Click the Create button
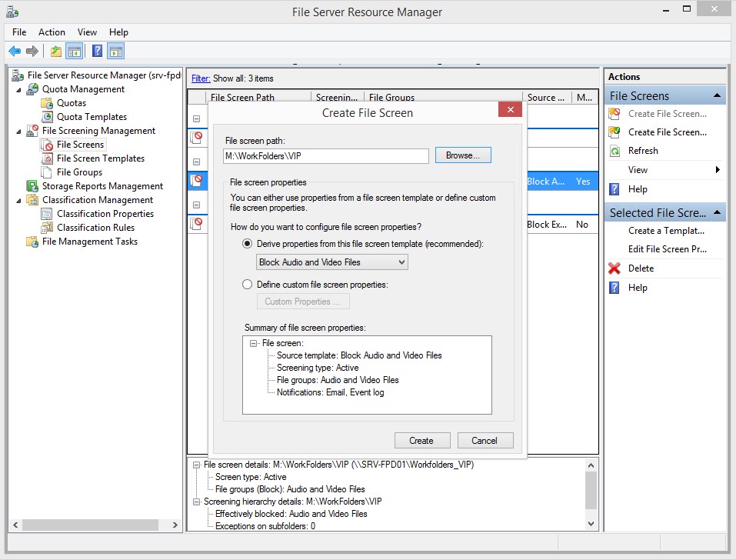This screenshot has height=560, width=736. pyautogui.click(x=421, y=440)
